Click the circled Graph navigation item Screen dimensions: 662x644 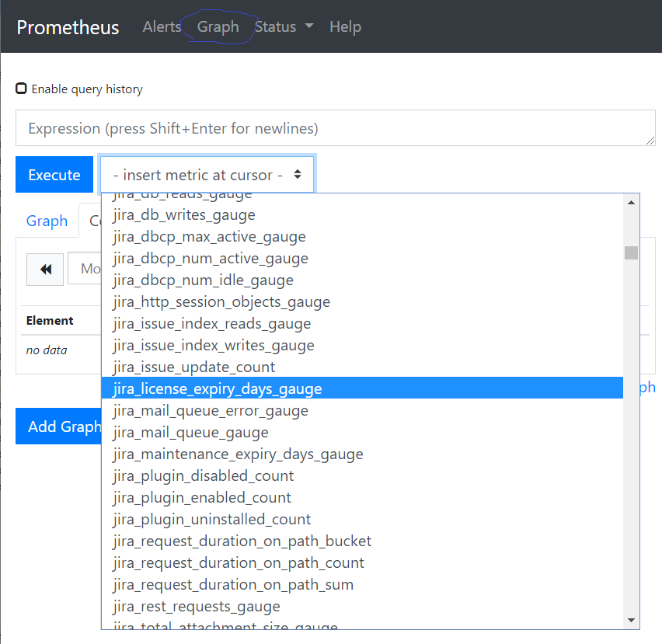point(218,26)
